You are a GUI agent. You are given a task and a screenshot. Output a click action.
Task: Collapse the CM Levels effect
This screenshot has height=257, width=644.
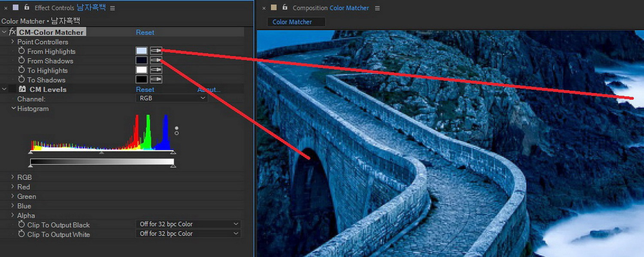[4, 89]
